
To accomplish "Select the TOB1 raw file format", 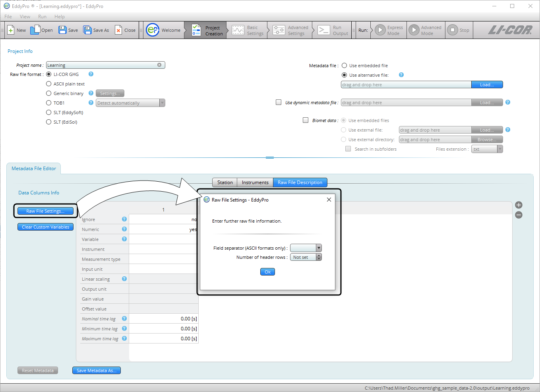I will [x=49, y=103].
